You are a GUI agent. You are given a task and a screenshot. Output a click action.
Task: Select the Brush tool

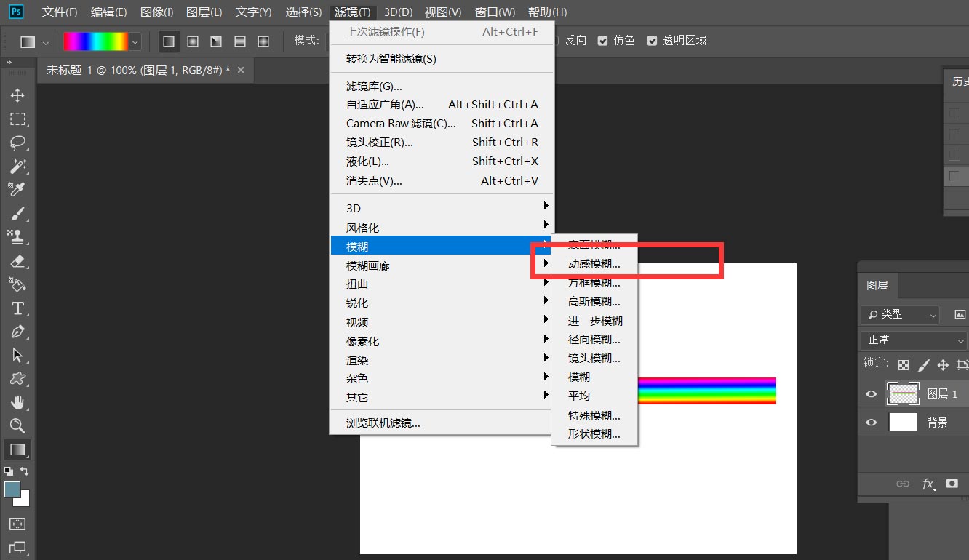coord(17,213)
